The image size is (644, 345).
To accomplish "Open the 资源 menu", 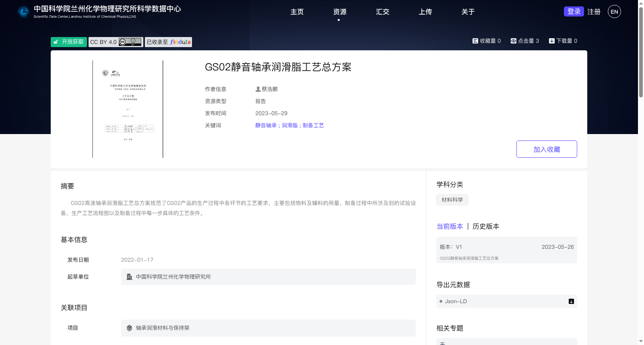I will [340, 12].
